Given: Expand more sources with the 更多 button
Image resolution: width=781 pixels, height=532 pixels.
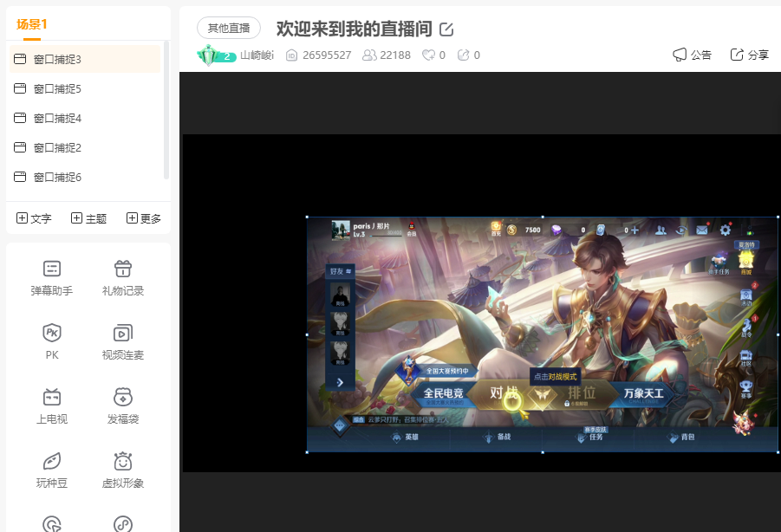Looking at the screenshot, I should [x=142, y=218].
